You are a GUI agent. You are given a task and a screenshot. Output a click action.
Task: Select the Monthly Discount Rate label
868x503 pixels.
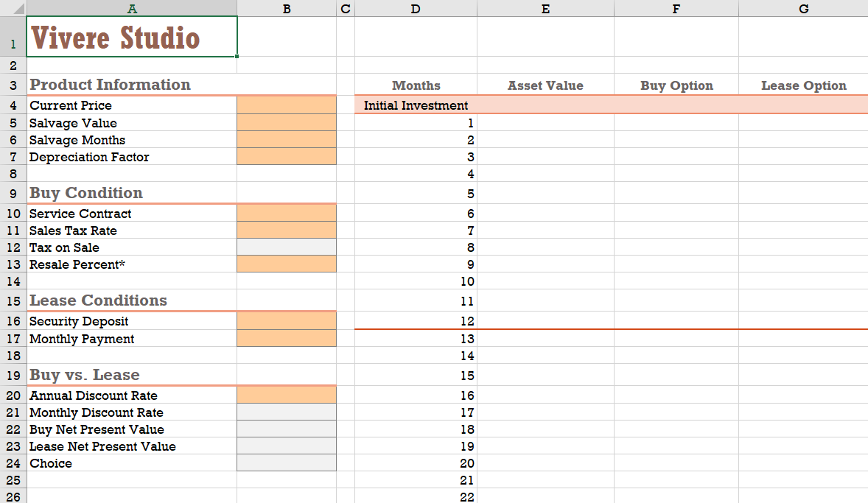coord(97,413)
